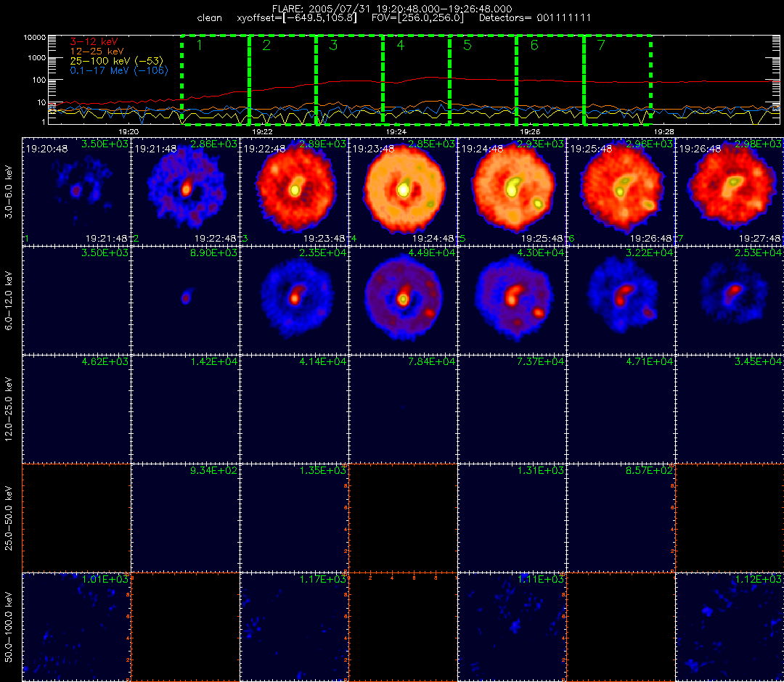The width and height of the screenshot is (784, 682).
Task: Open the 6.0-12.0 keV image labeled 3.22E+04
Action: click(x=621, y=301)
